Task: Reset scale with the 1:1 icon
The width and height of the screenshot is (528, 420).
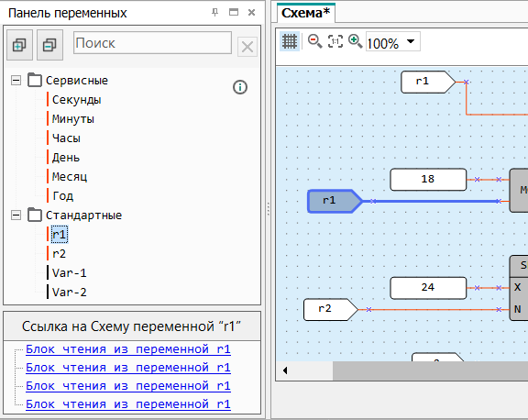Action: pyautogui.click(x=335, y=41)
